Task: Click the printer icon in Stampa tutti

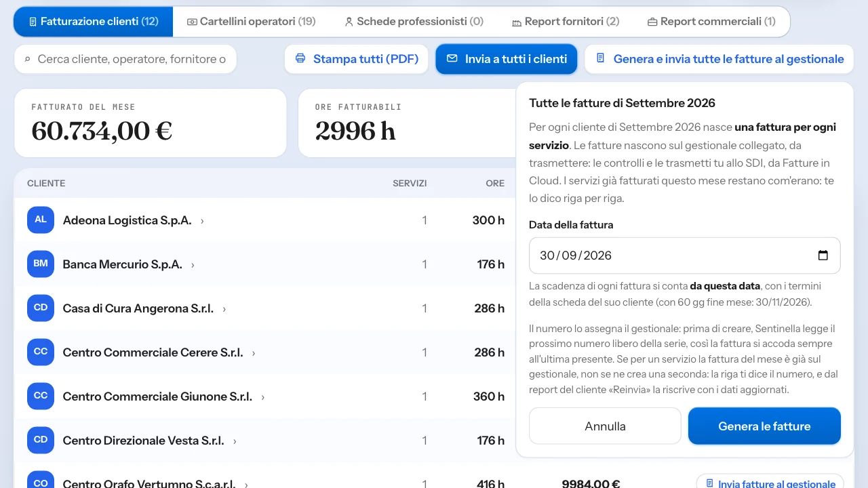Action: (x=300, y=59)
